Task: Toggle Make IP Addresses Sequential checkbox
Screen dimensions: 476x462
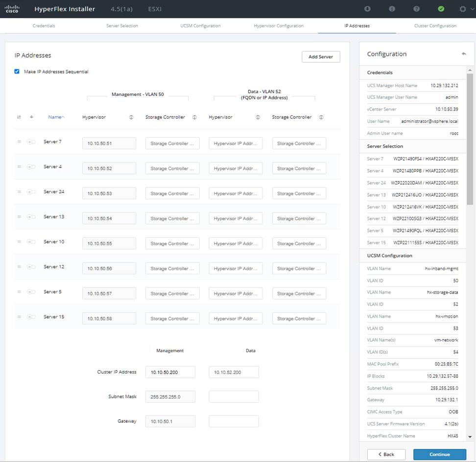Action: coord(17,71)
